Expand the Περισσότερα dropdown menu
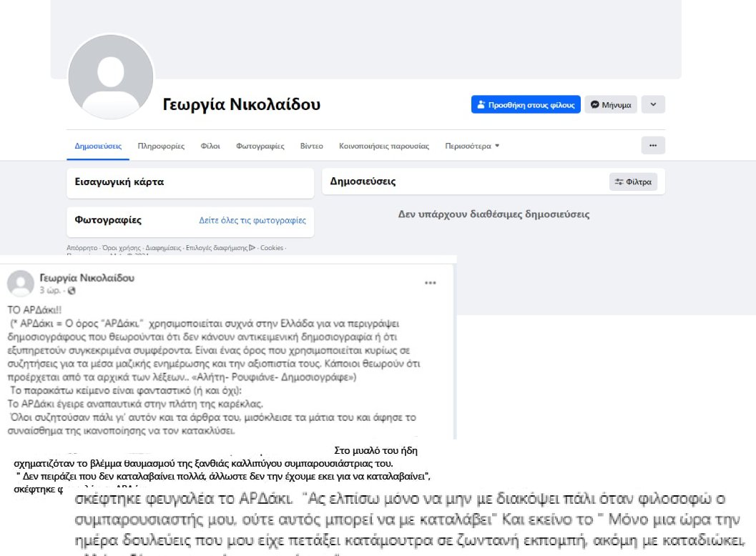Image resolution: width=756 pixels, height=556 pixels. 472,146
